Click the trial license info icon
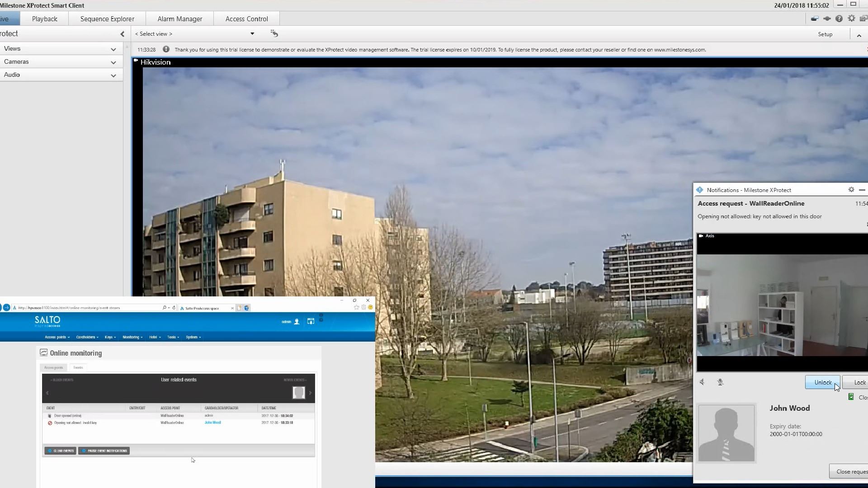The width and height of the screenshot is (868, 488). pos(166,49)
